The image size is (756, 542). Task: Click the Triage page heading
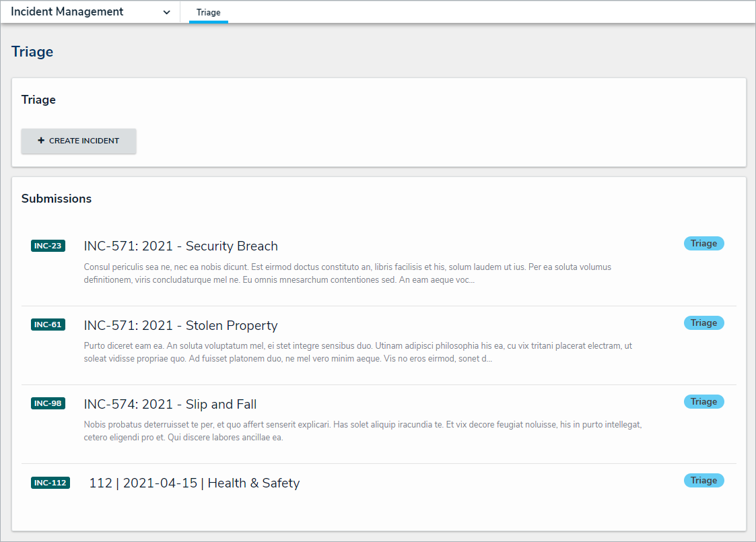click(x=32, y=51)
